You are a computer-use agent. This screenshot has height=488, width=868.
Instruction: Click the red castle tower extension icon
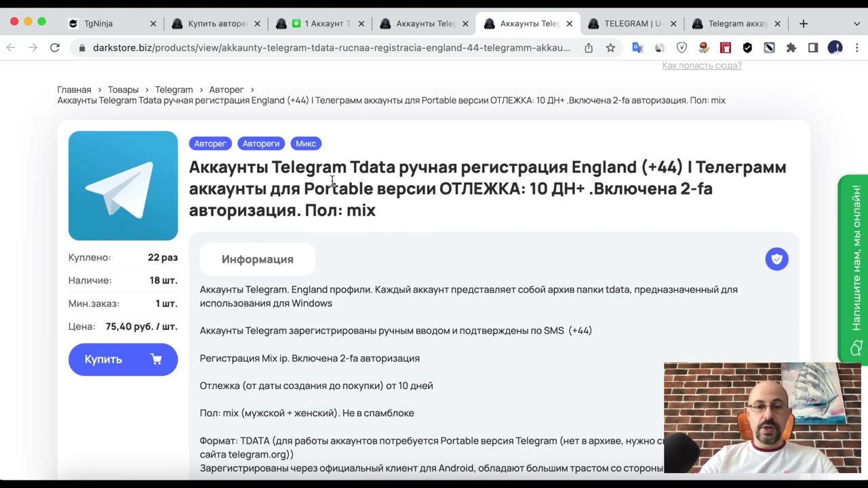coord(726,47)
